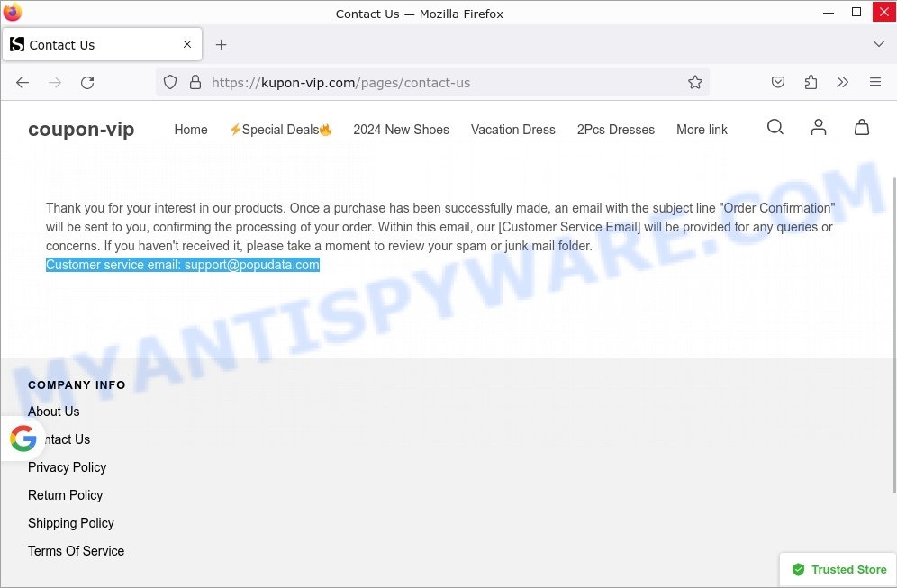Click the Firefox logo in title bar
The height and width of the screenshot is (588, 897).
click(12, 12)
